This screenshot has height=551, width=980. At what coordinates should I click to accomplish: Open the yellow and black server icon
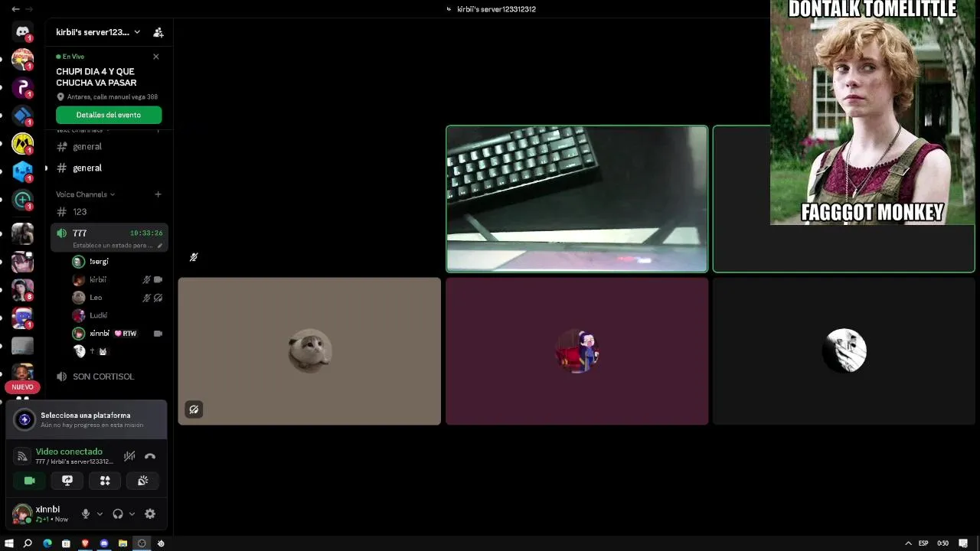point(22,144)
